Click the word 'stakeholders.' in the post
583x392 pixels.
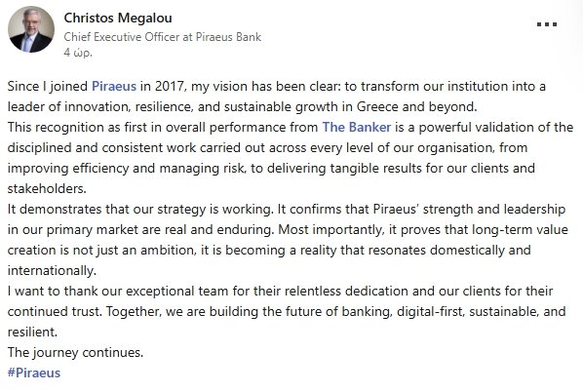point(47,188)
